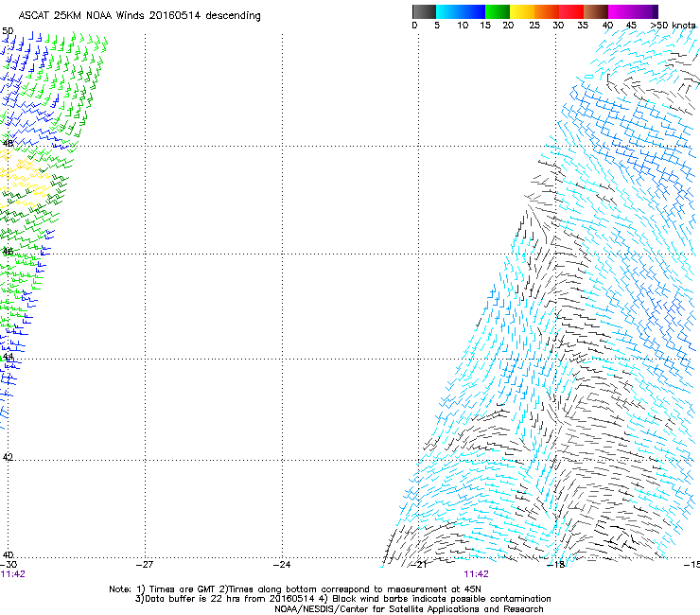Select the orange 25-30 knots color segment

point(547,11)
